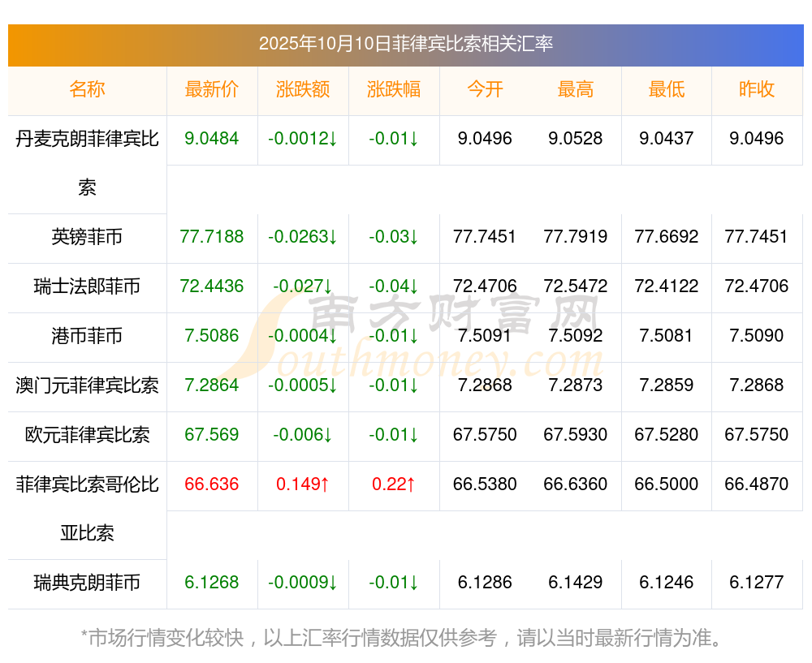Select 澳门元菲律宾比索 row name
Screen dimensions: 812x663
pyautogui.click(x=87, y=385)
